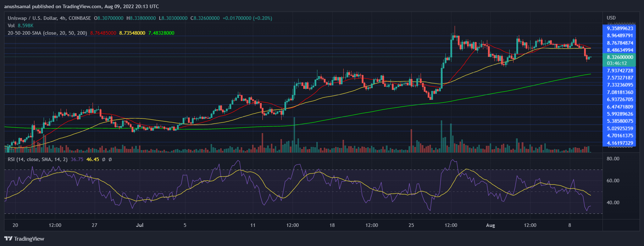The width and height of the screenshot is (644, 246).
Task: Select price level 7.08181360 on axis
Action: pos(620,92)
